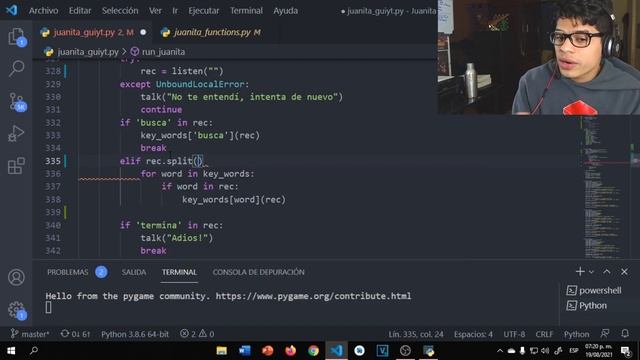Open the Search view in activity bar
The image size is (640, 360).
(x=16, y=69)
